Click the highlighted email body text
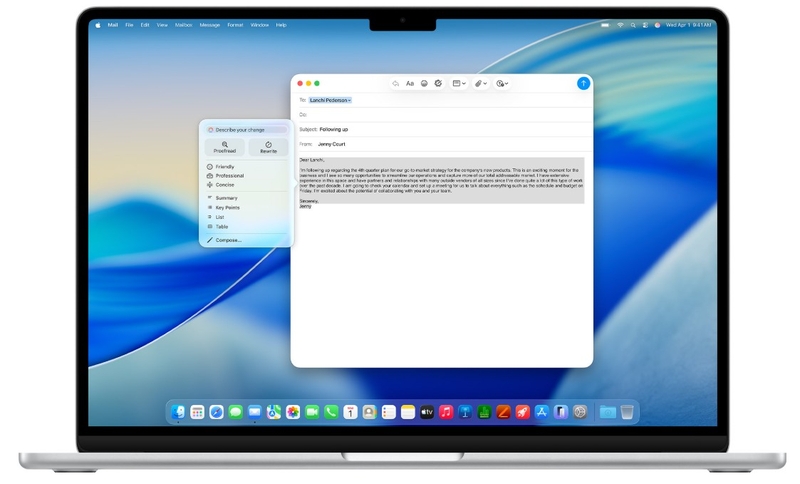This screenshot has height=484, width=800. click(441, 180)
